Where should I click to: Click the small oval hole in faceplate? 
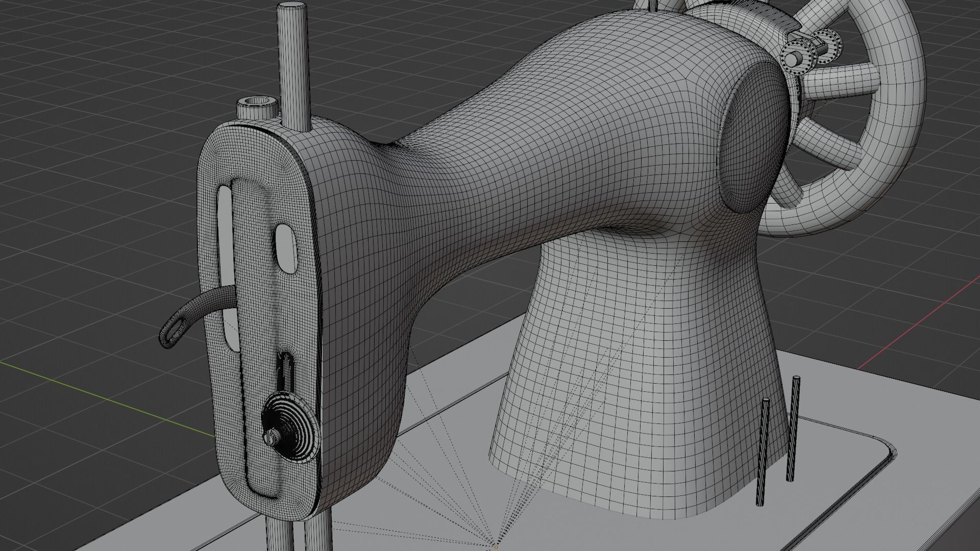(286, 248)
